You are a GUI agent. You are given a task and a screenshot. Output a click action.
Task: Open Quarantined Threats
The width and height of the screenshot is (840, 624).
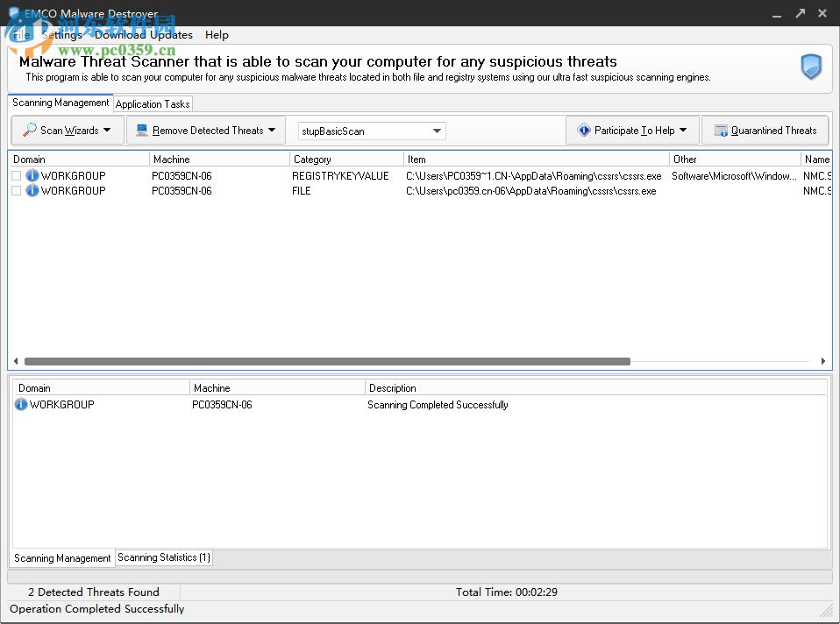tap(765, 130)
